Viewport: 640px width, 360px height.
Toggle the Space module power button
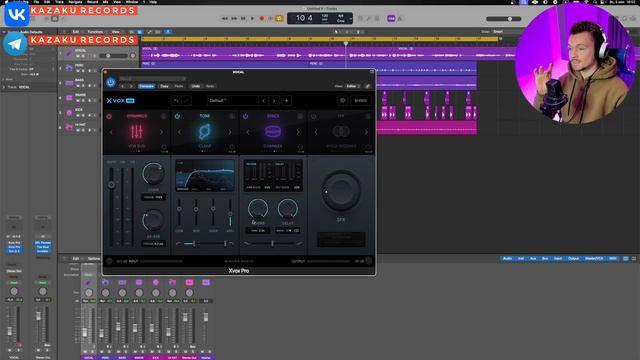(245, 116)
